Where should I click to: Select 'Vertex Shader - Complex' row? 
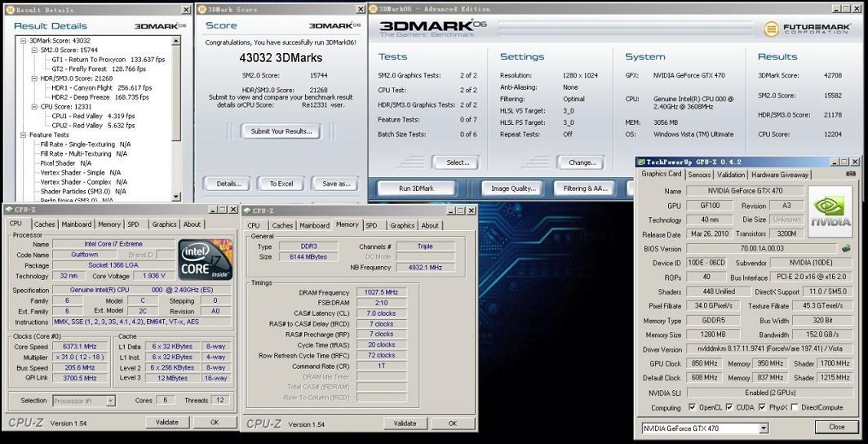click(83, 181)
